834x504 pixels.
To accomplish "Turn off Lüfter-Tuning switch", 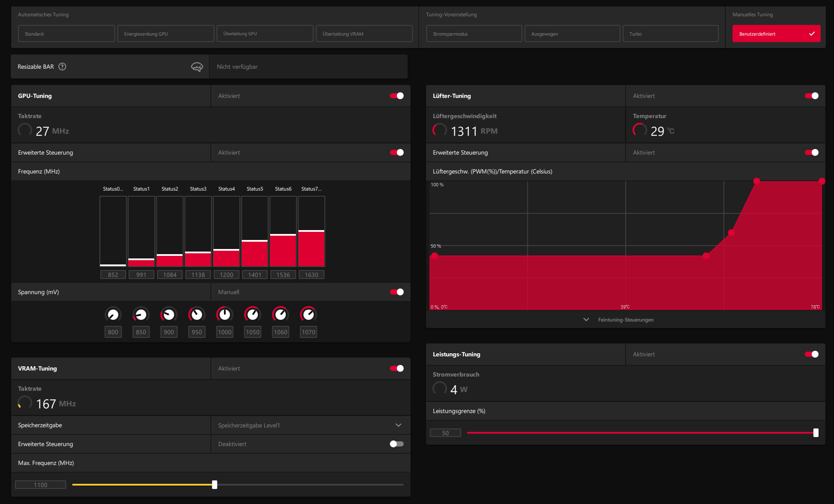I will 811,96.
